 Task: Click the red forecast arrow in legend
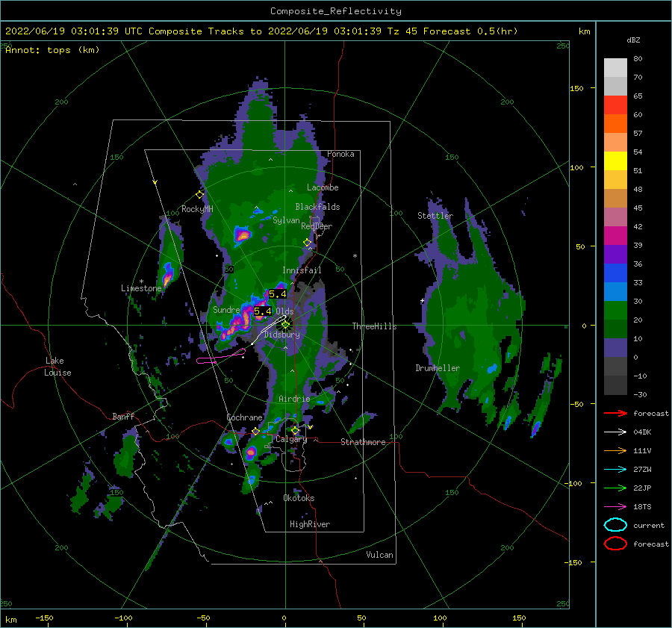pyautogui.click(x=615, y=413)
